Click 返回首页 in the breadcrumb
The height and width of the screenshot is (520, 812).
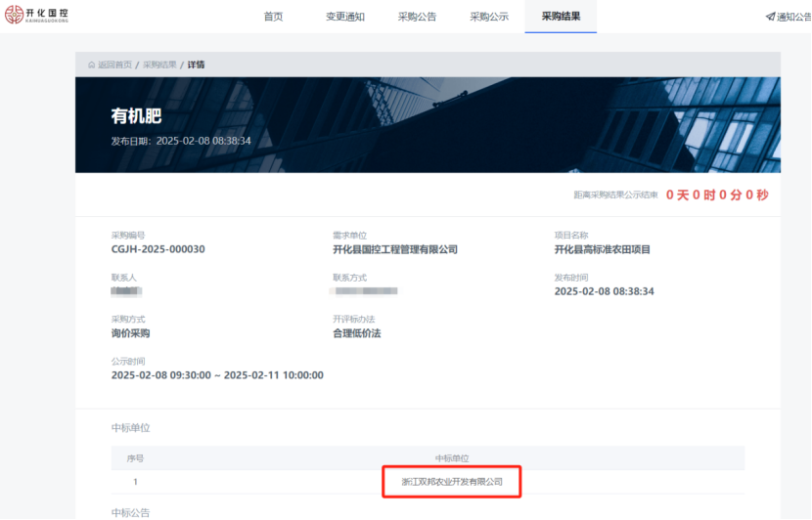click(x=114, y=65)
